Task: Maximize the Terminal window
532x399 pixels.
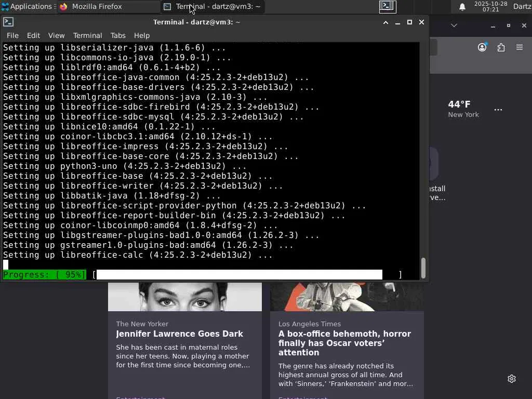Action: pyautogui.click(x=409, y=22)
